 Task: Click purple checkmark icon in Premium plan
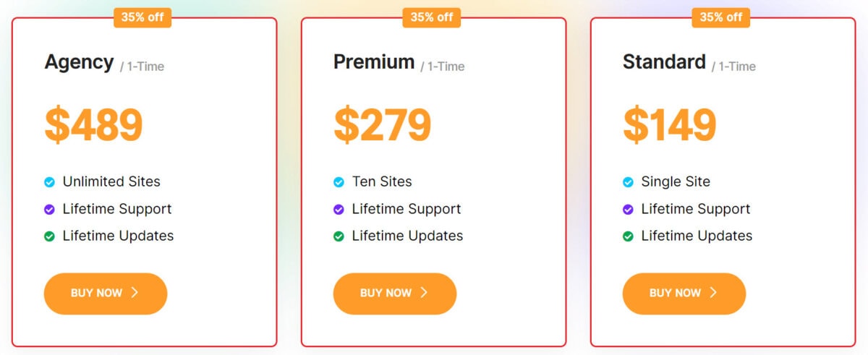click(x=339, y=210)
